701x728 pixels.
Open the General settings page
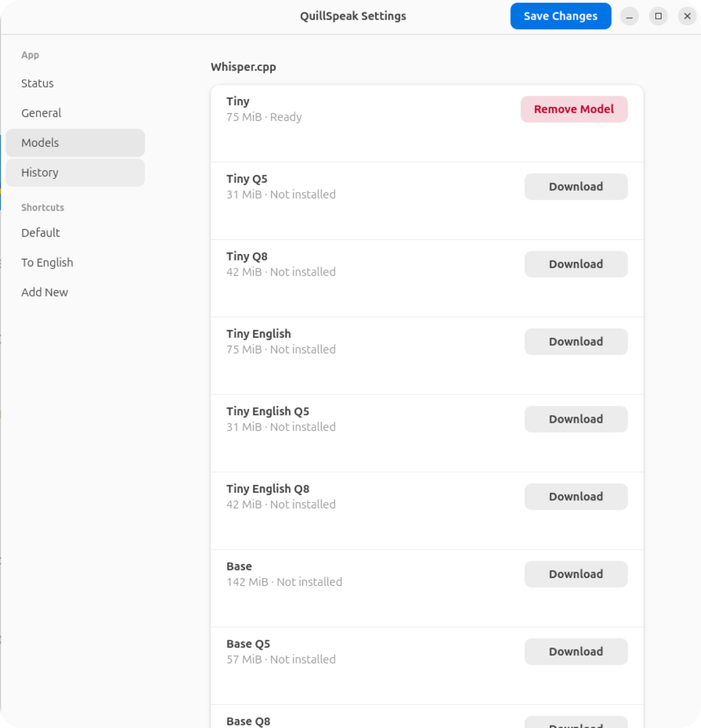[x=75, y=113]
